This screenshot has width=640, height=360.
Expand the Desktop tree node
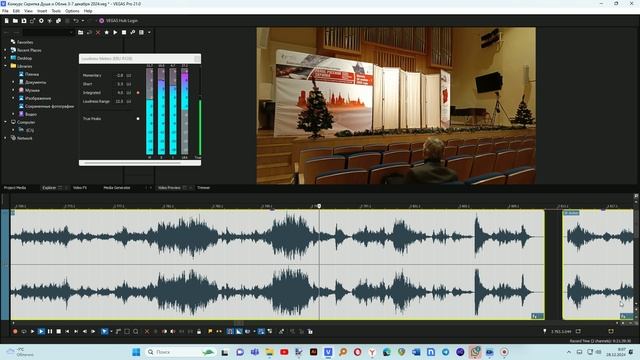click(5, 58)
